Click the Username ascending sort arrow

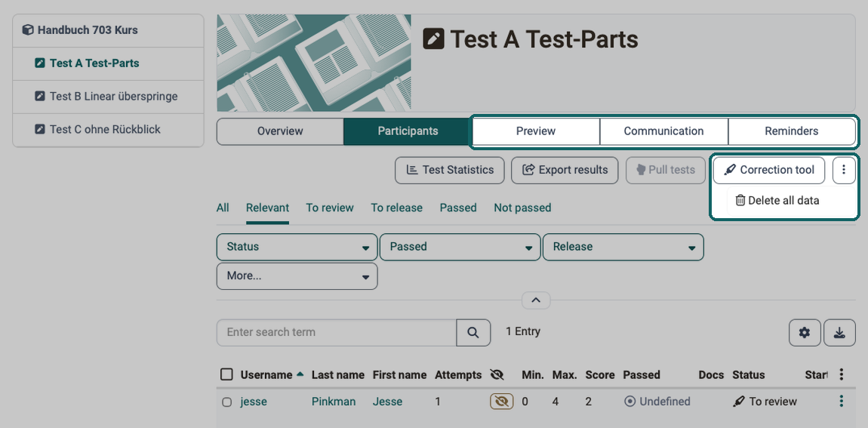pos(300,374)
